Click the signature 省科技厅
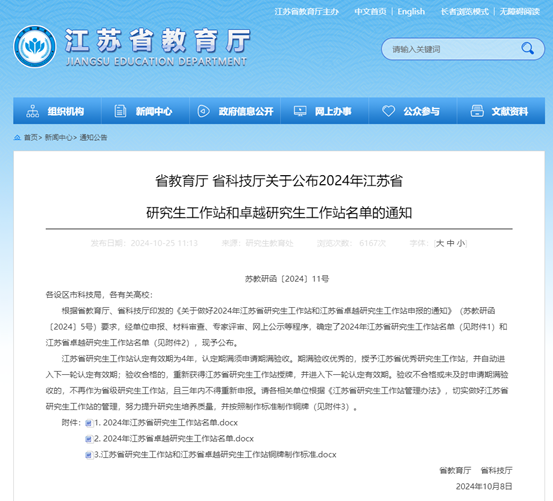This screenshot has width=553, height=501. [x=496, y=470]
